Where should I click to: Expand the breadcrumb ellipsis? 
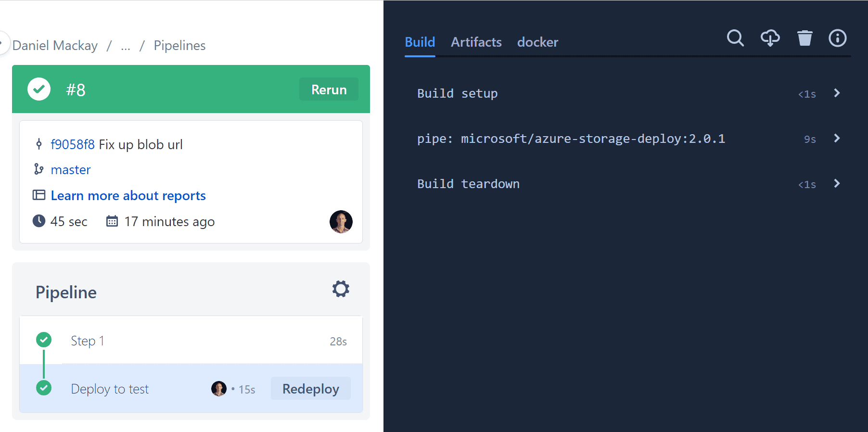pos(126,46)
